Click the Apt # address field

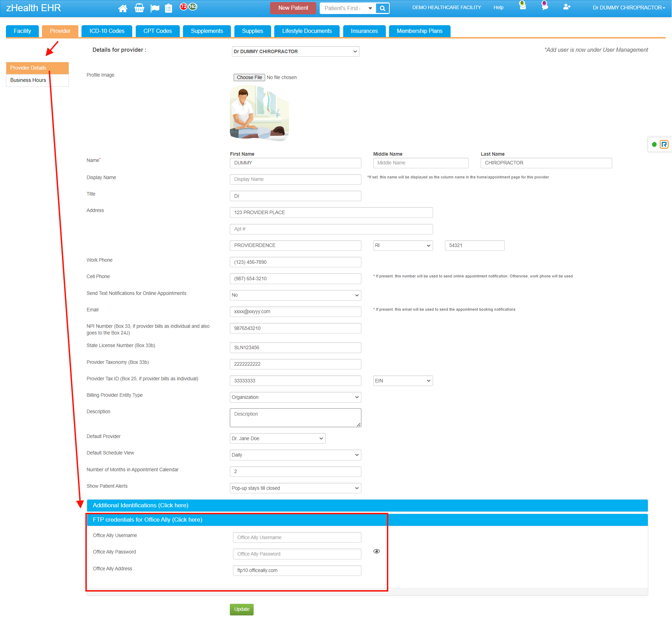pos(331,229)
